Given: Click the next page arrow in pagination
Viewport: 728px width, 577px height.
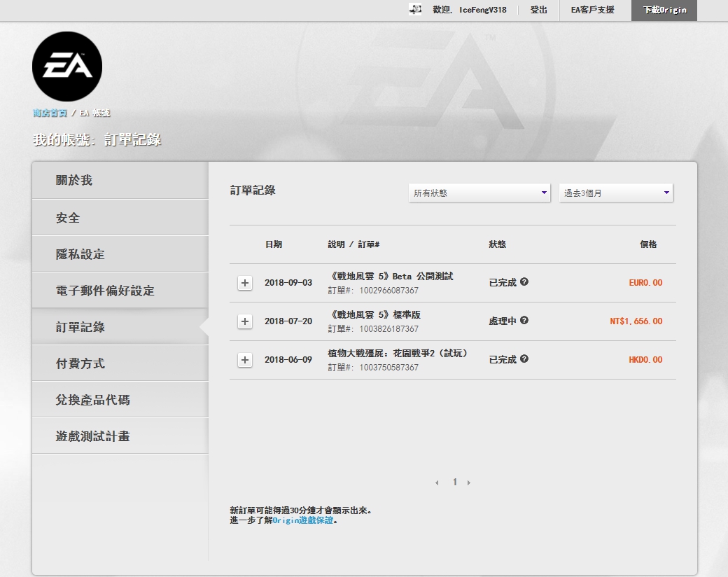Looking at the screenshot, I should [x=469, y=482].
